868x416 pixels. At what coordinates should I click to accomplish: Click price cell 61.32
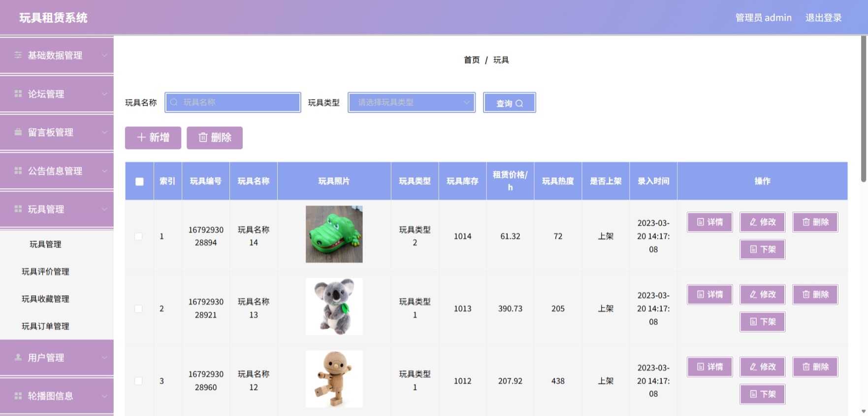click(x=510, y=236)
